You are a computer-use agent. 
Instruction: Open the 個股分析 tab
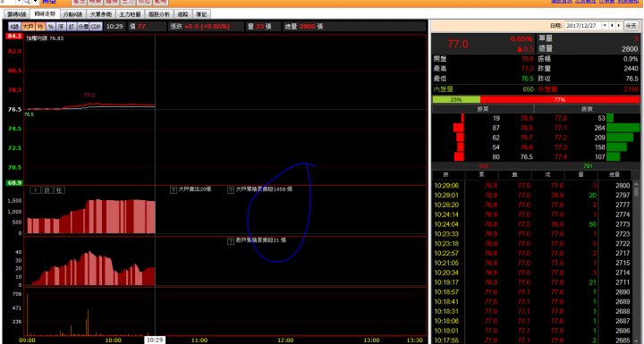click(159, 14)
